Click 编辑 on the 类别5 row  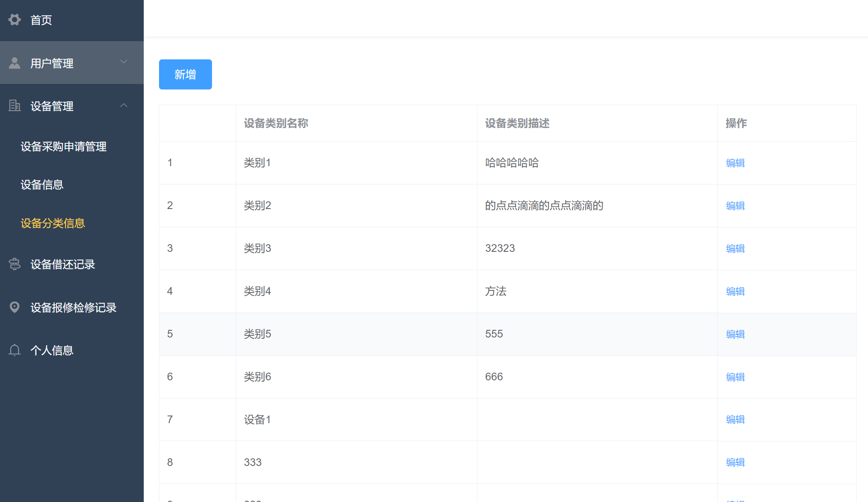point(735,334)
